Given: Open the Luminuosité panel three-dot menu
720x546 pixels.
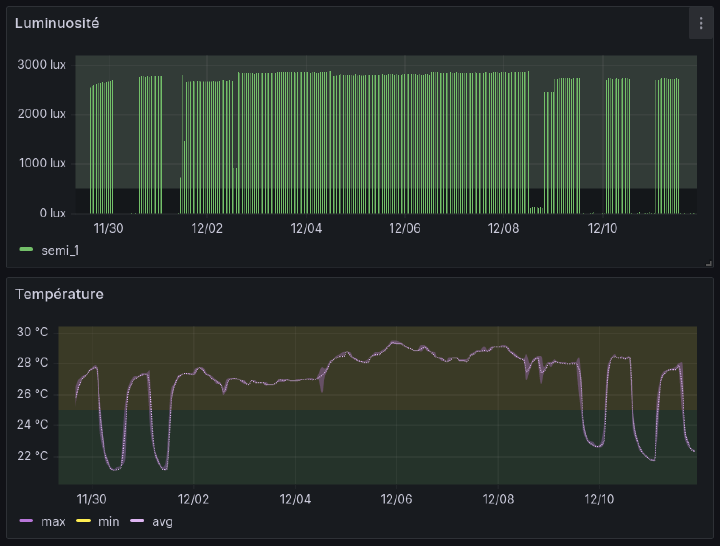Looking at the screenshot, I should click(701, 23).
